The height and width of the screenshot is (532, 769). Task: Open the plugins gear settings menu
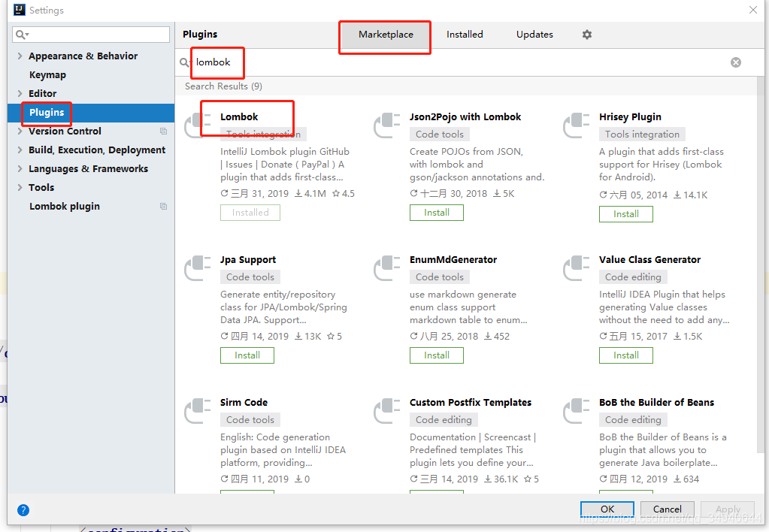586,35
